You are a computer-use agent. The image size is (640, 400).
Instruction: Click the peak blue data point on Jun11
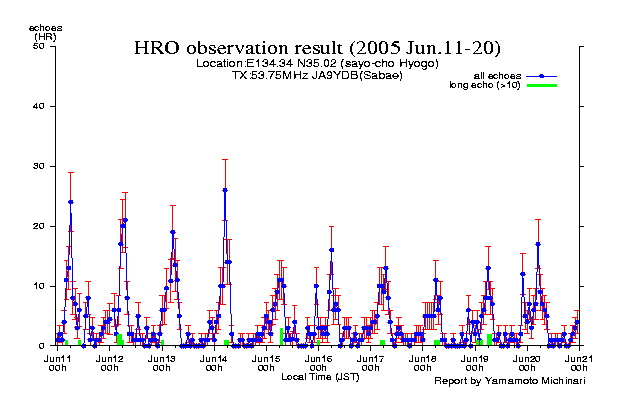70,202
